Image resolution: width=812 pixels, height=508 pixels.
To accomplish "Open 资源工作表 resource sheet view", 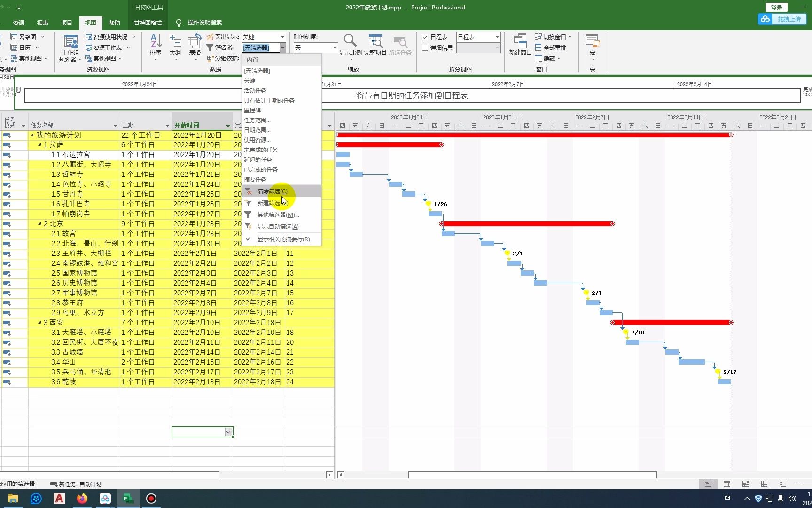I will (107, 48).
